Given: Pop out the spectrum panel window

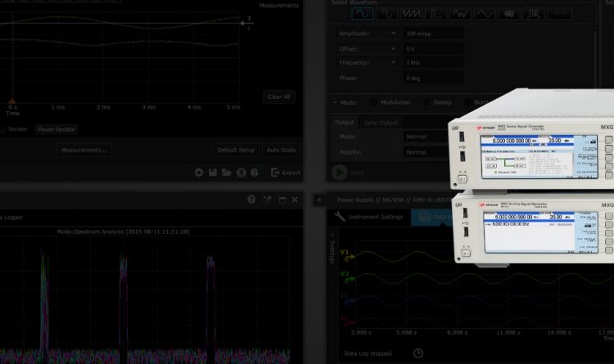Looking at the screenshot, I should point(267,200).
